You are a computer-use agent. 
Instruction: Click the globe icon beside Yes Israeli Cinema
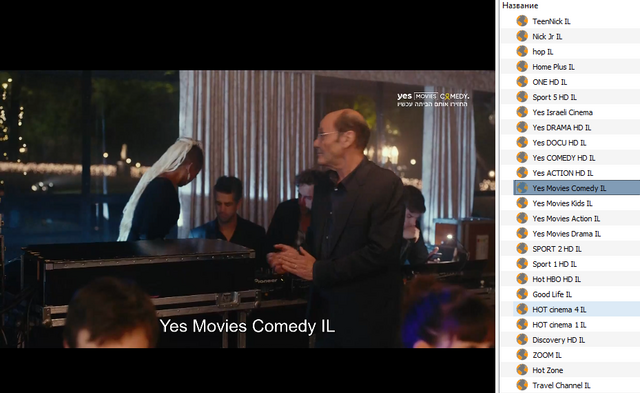(522, 112)
